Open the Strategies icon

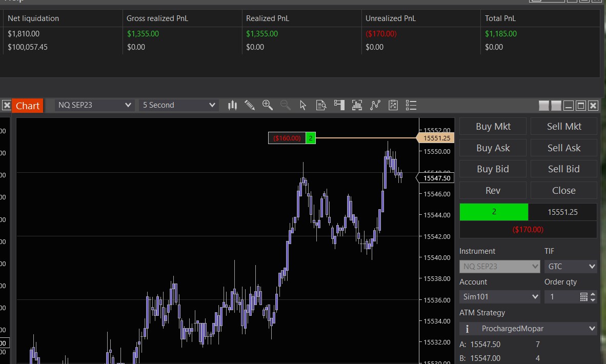[x=393, y=105]
